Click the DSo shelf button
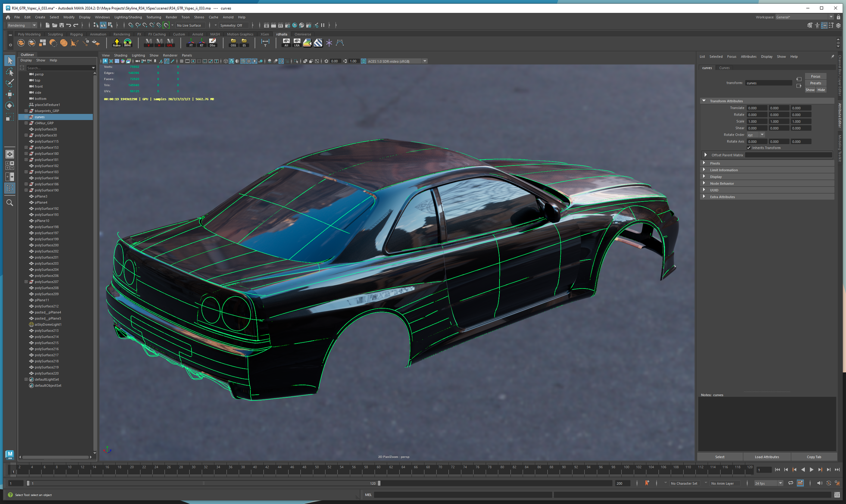 pyautogui.click(x=213, y=43)
